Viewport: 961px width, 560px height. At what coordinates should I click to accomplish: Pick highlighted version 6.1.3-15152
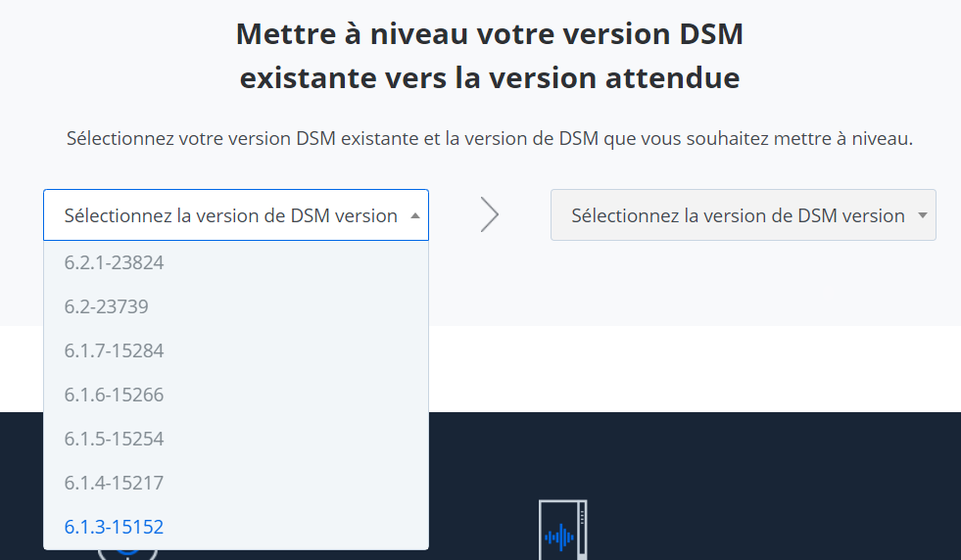point(236,528)
